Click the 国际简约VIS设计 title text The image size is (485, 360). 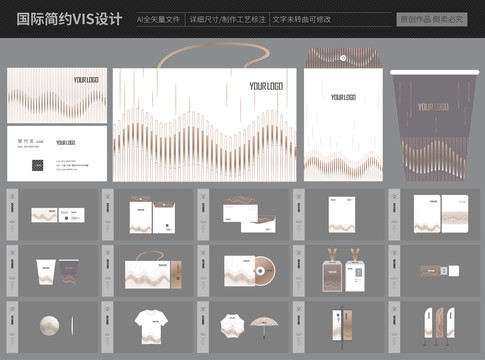point(69,19)
